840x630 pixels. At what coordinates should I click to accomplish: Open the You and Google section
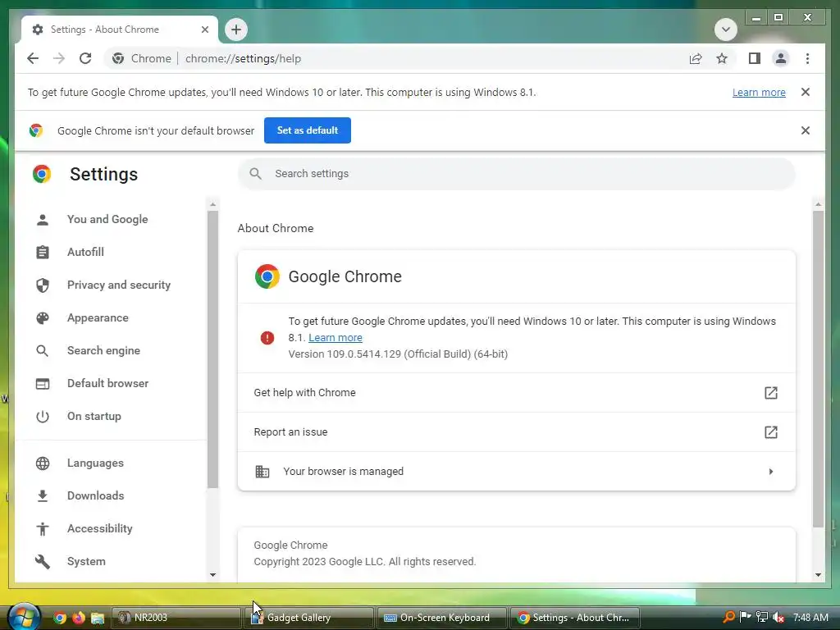point(107,219)
